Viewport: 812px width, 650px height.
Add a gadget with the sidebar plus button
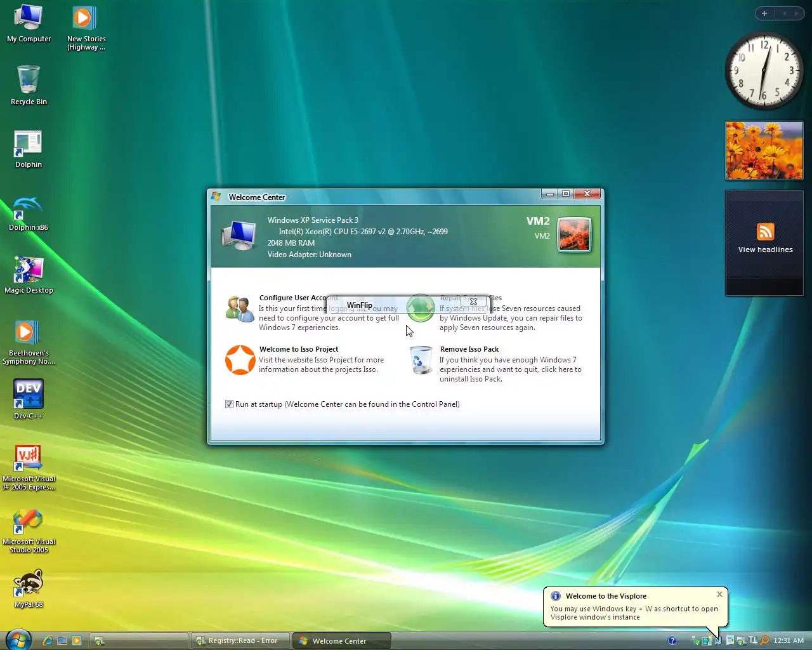pyautogui.click(x=764, y=13)
